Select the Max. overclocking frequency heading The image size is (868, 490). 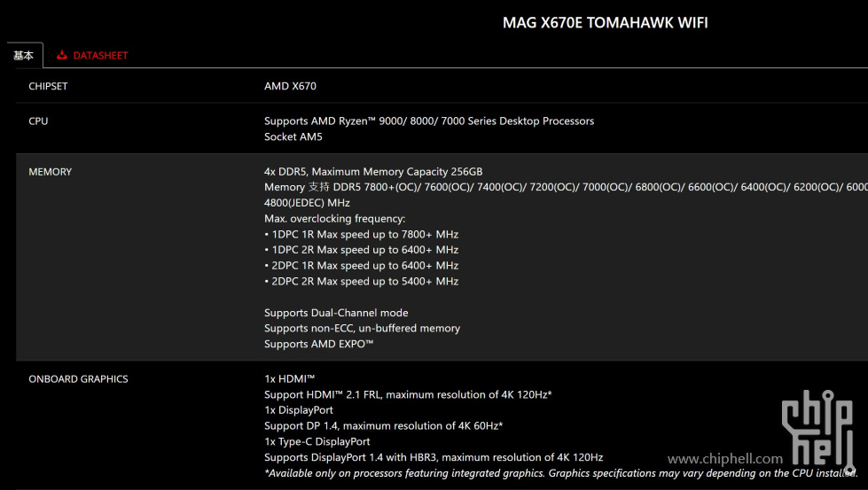pos(334,219)
